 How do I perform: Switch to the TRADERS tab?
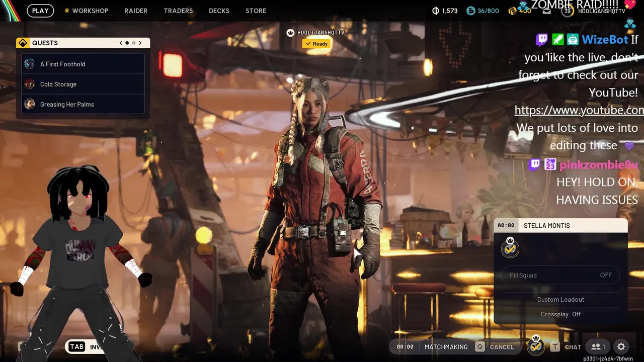[178, 11]
